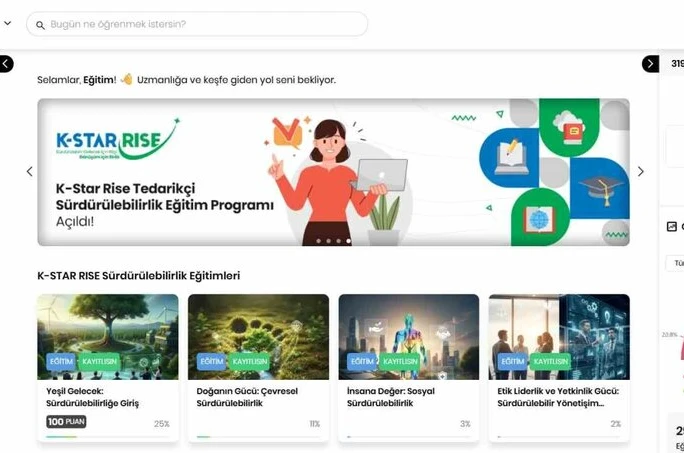This screenshot has width=684, height=453.
Task: Select the third carousel dot indicator
Action: point(339,241)
